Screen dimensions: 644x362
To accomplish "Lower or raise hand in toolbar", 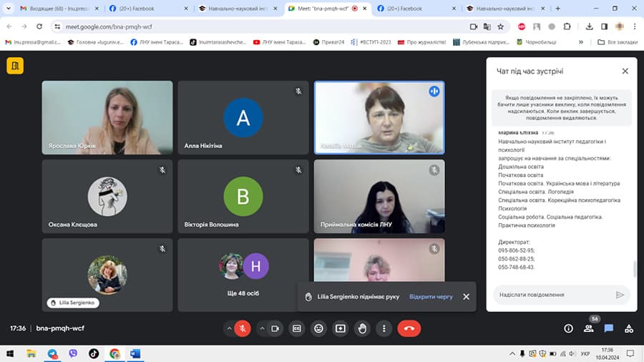I will pos(362,328).
